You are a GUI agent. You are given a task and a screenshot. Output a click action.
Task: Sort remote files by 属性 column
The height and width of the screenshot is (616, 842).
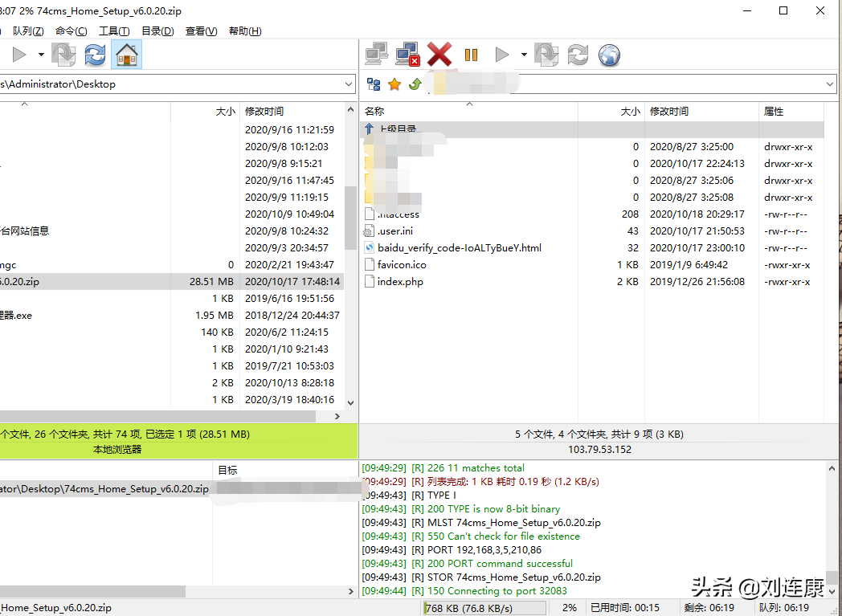774,112
